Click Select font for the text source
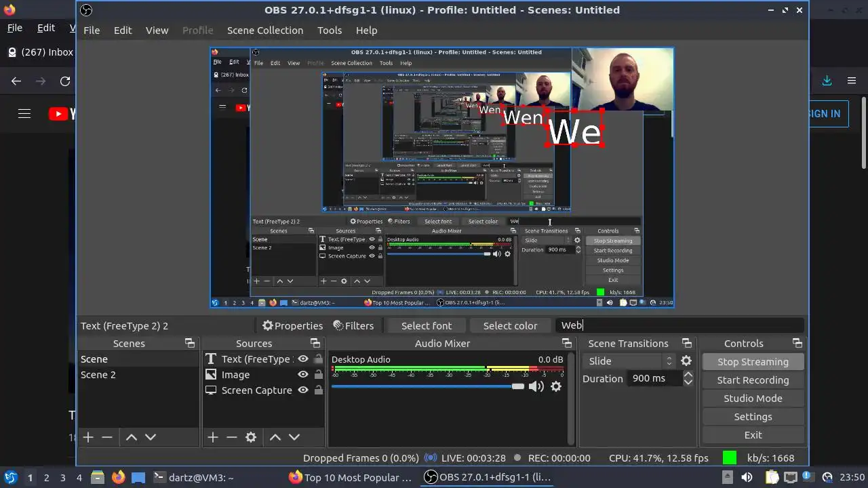This screenshot has height=488, width=868. 427,326
